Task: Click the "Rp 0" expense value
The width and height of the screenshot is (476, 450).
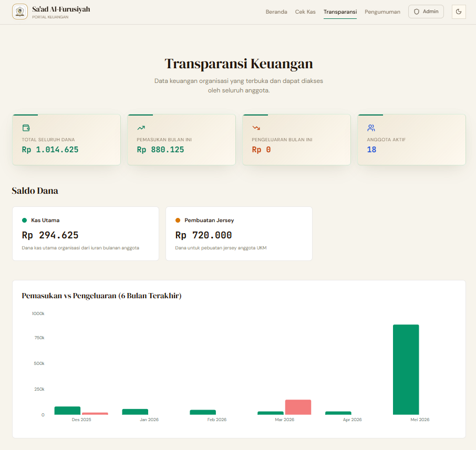Action: click(x=261, y=150)
